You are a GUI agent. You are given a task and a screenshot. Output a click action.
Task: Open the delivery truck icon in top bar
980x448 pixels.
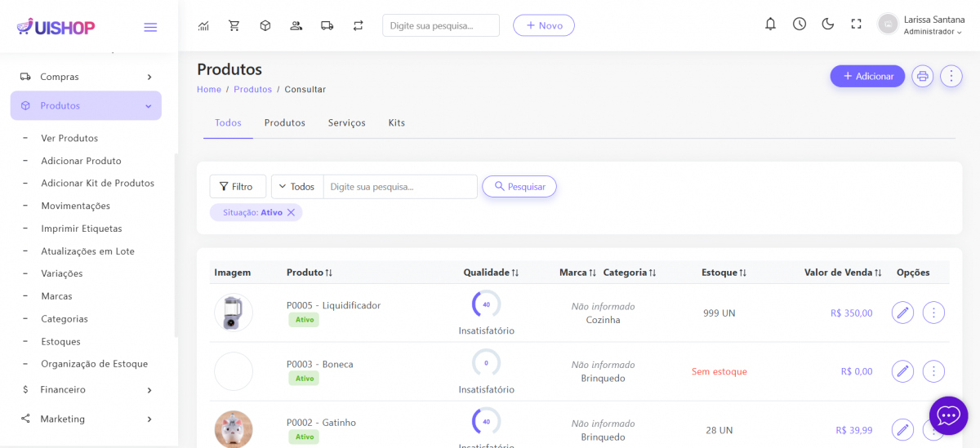point(327,25)
